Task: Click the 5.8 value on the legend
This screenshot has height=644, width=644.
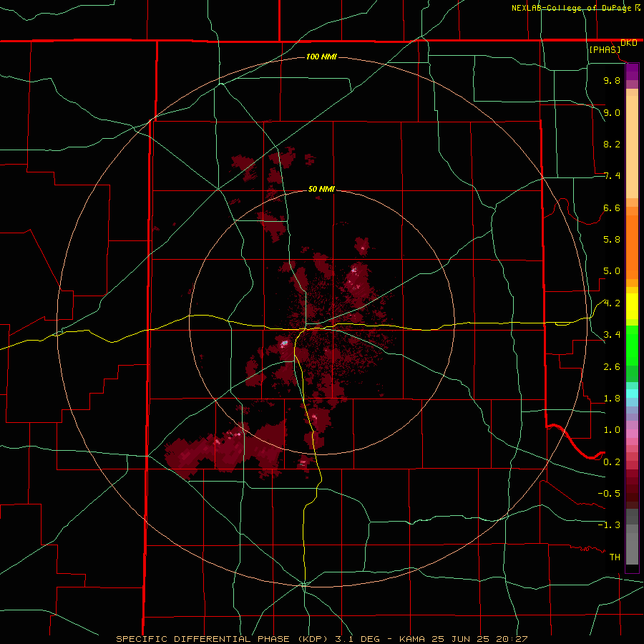Action: [x=612, y=240]
